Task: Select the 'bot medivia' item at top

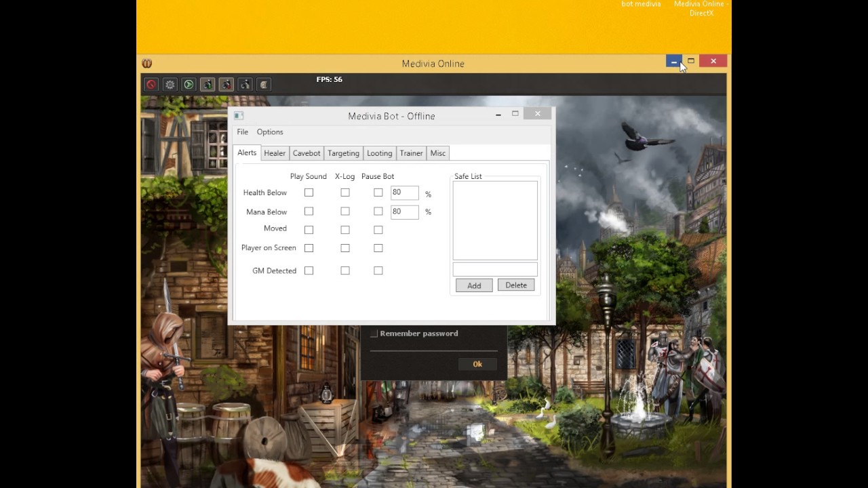Action: 641,4
